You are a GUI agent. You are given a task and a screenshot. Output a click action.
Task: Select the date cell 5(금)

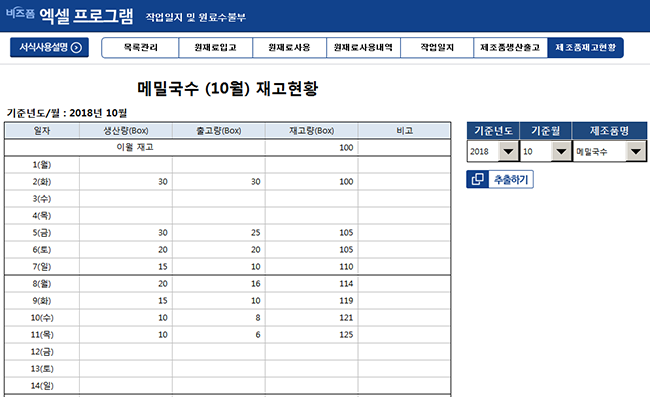coord(42,232)
